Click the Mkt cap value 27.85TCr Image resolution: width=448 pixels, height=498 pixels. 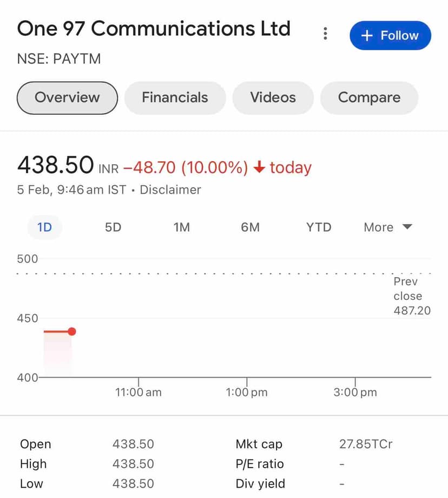(366, 444)
